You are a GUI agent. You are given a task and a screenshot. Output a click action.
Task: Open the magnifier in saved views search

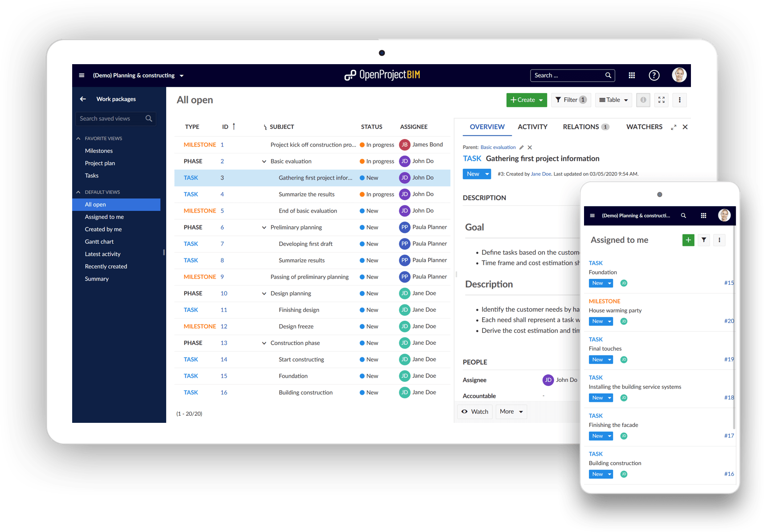click(149, 119)
